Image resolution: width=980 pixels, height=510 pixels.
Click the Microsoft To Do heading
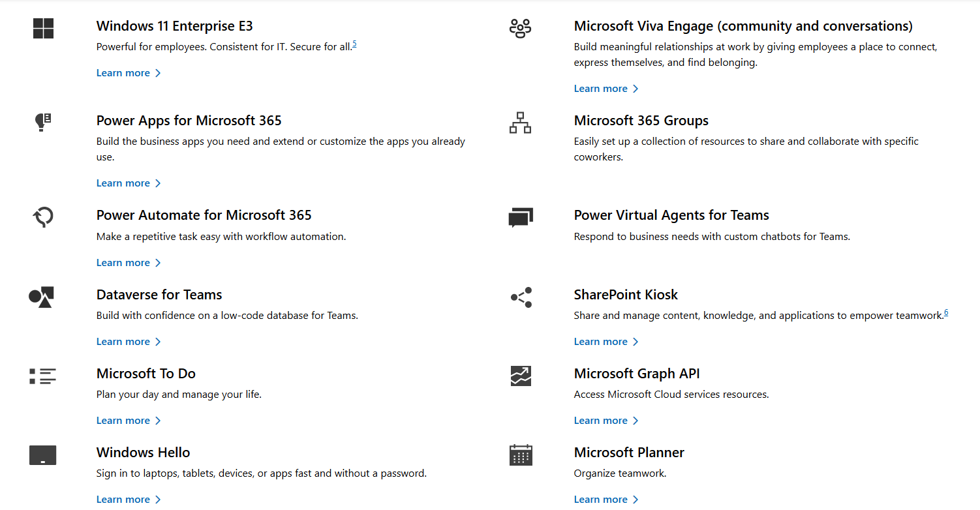point(145,373)
